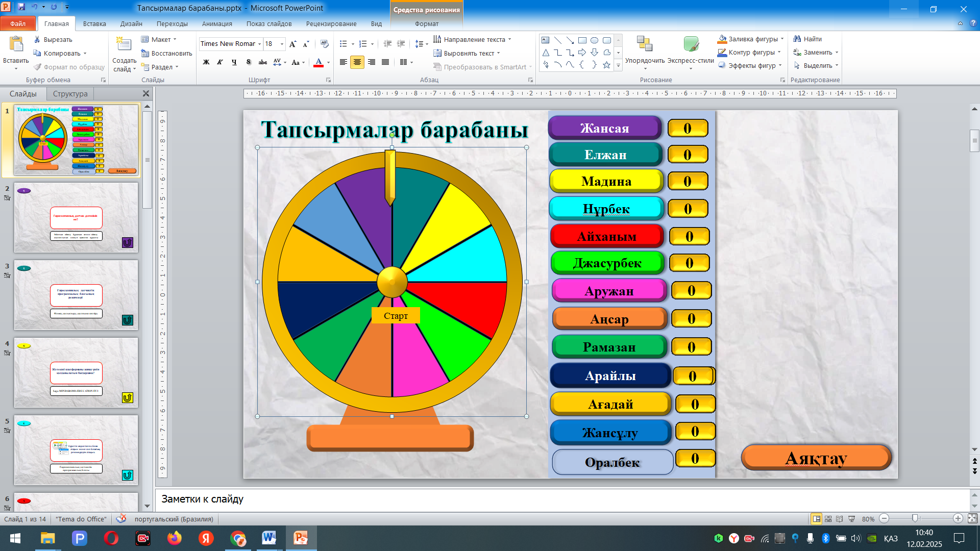Click the orange Аяқтау button on slide
Viewport: 980px width, 551px height.
pyautogui.click(x=816, y=458)
